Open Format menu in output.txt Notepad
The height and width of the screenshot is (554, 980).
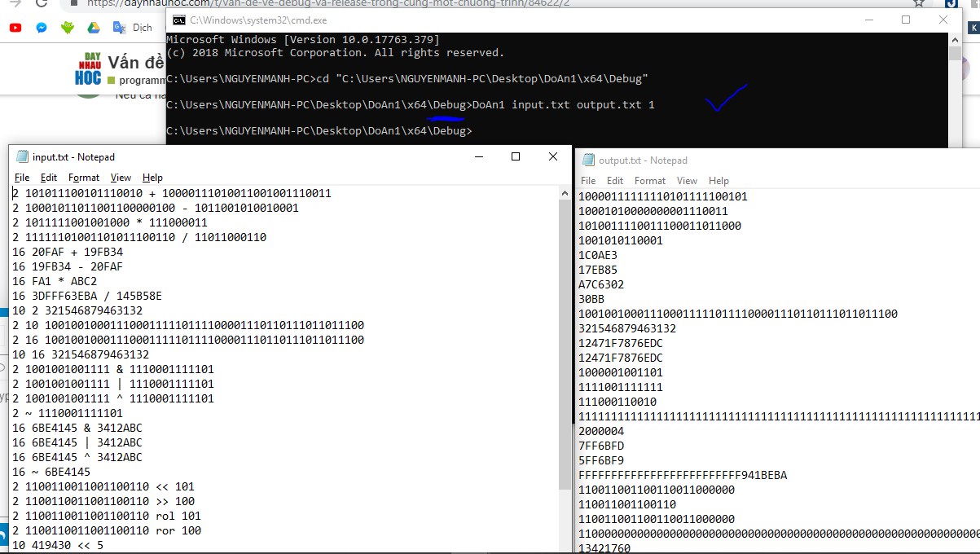(650, 181)
